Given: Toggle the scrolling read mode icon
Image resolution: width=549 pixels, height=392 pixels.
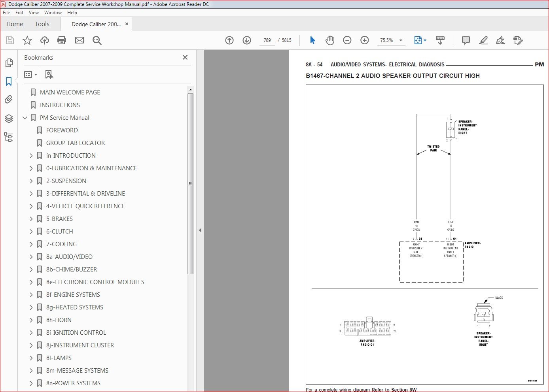Looking at the screenshot, I should coord(440,40).
